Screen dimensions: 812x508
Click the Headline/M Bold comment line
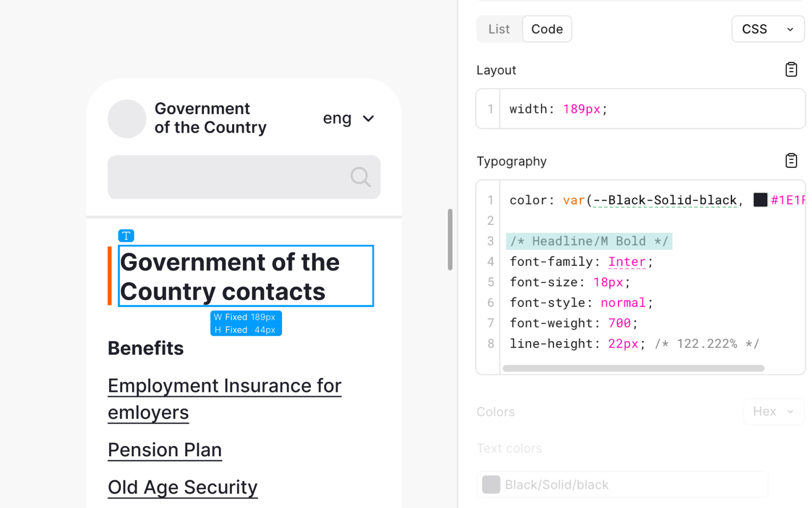click(589, 241)
